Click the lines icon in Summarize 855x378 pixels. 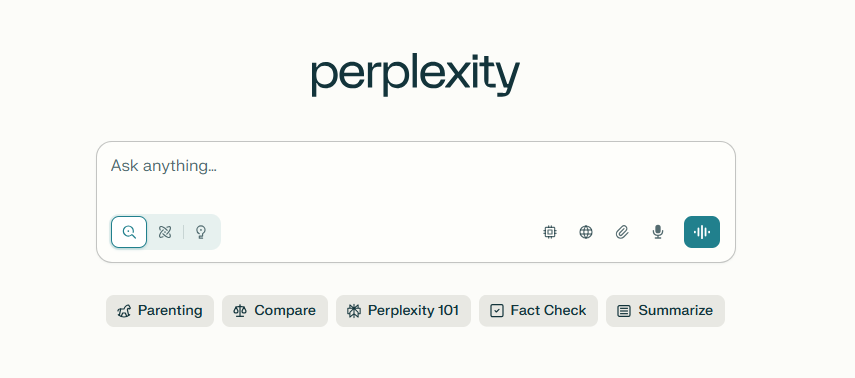coord(624,311)
